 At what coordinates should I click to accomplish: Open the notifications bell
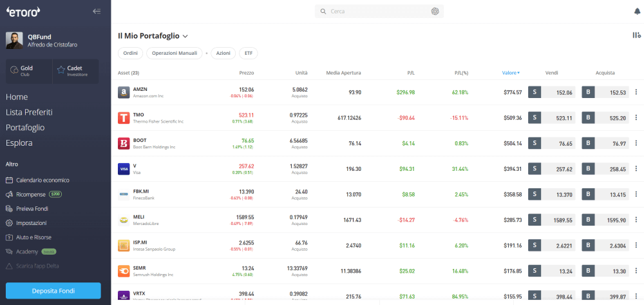pyautogui.click(x=637, y=12)
